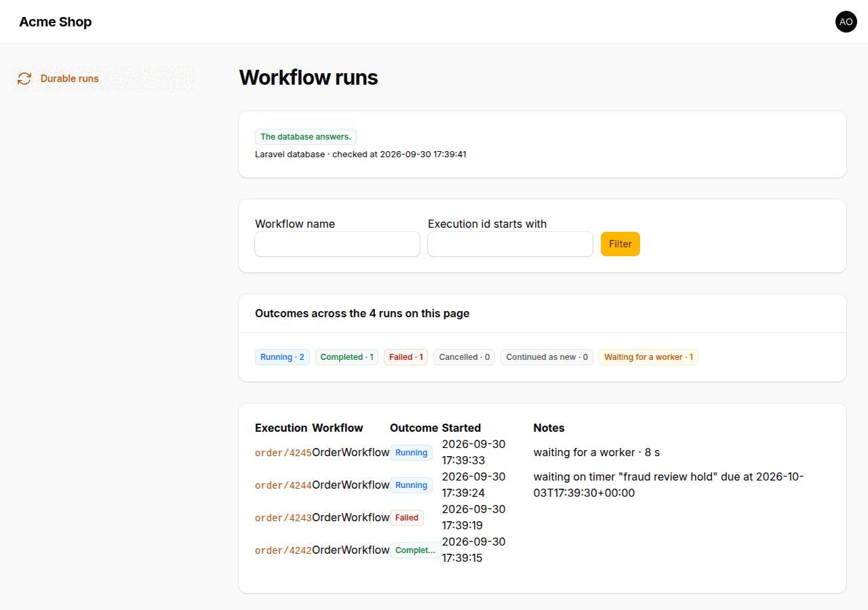The width and height of the screenshot is (868, 610).
Task: Click the Filter button
Action: pos(620,244)
